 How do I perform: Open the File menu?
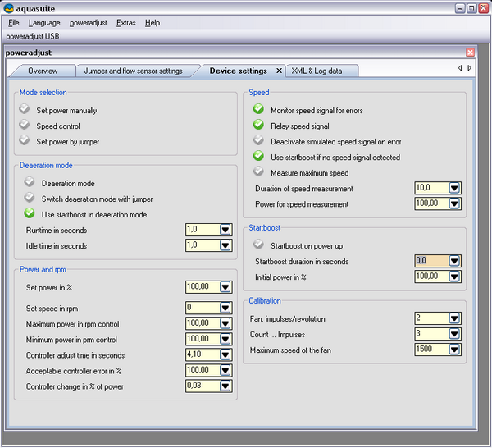click(x=13, y=23)
